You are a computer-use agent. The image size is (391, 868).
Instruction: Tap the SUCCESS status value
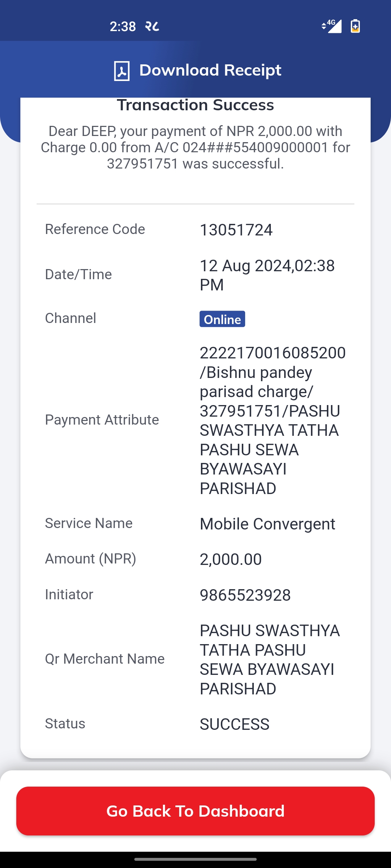[x=235, y=724]
